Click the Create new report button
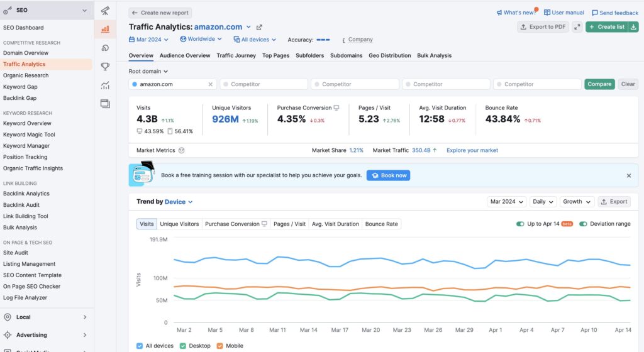The width and height of the screenshot is (644, 352). click(x=160, y=13)
